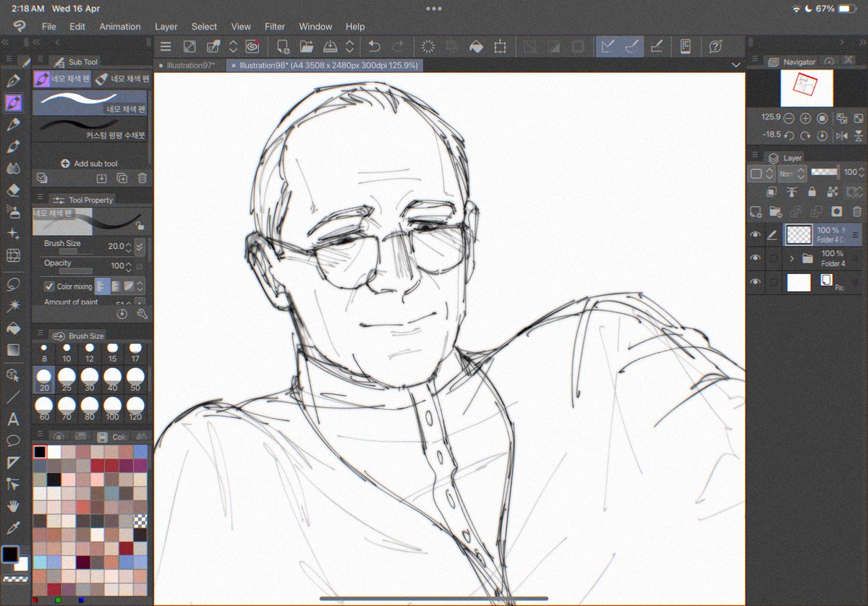Hide the Folder 4 layer folder
868x606 pixels.
pyautogui.click(x=755, y=258)
